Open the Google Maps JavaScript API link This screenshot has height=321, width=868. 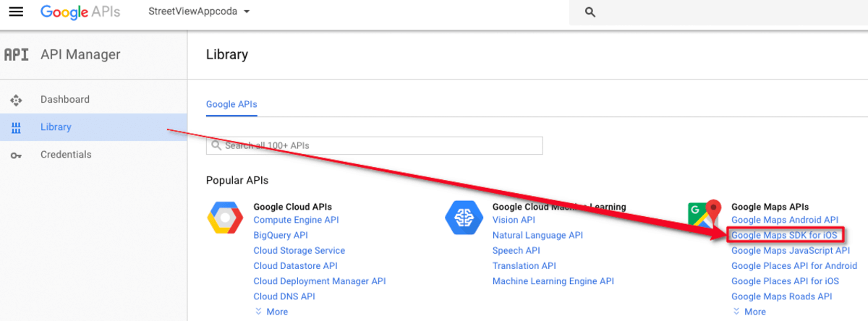click(x=790, y=251)
